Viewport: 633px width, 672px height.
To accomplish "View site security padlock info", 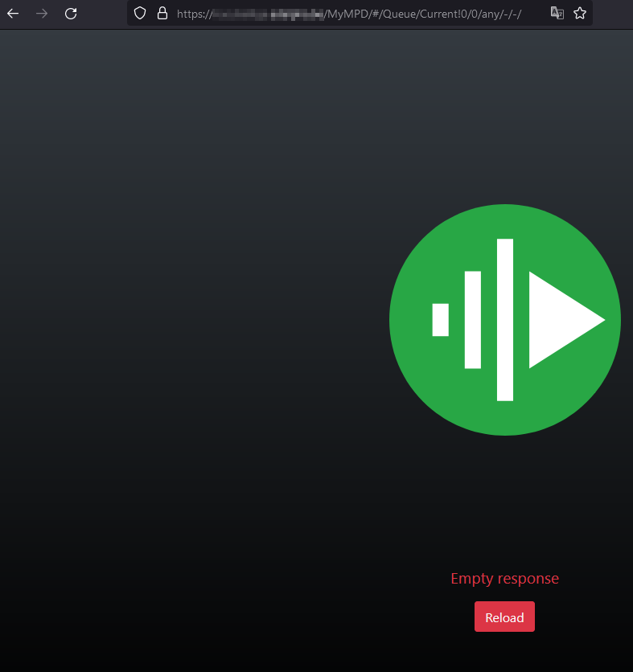I will pyautogui.click(x=162, y=14).
